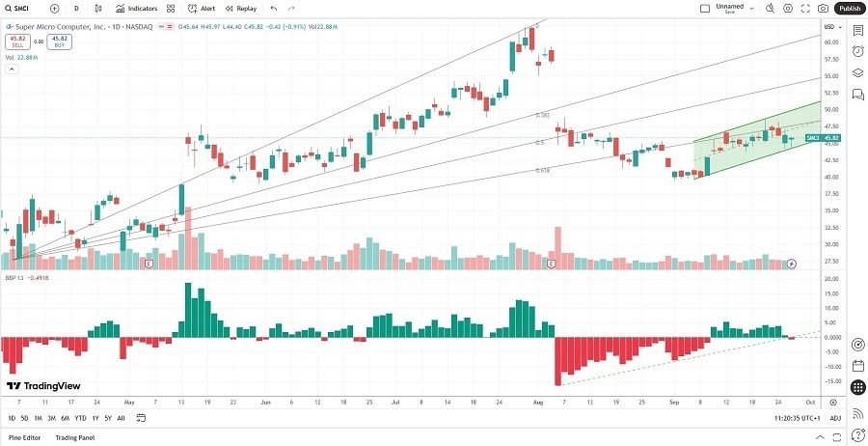Open the candlestick chart type selector
Viewport: 868px width, 446px height.
tap(100, 8)
